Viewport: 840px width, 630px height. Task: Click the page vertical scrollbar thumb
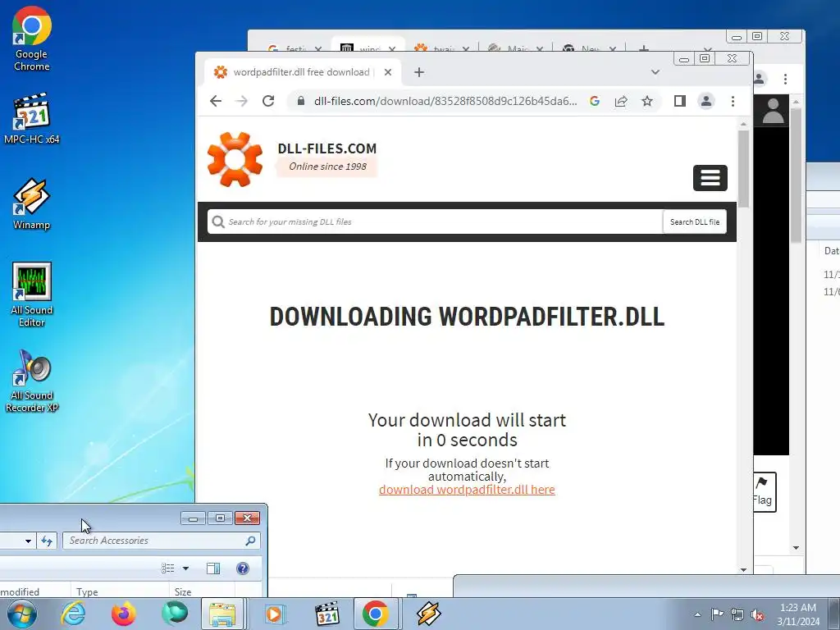(x=743, y=169)
